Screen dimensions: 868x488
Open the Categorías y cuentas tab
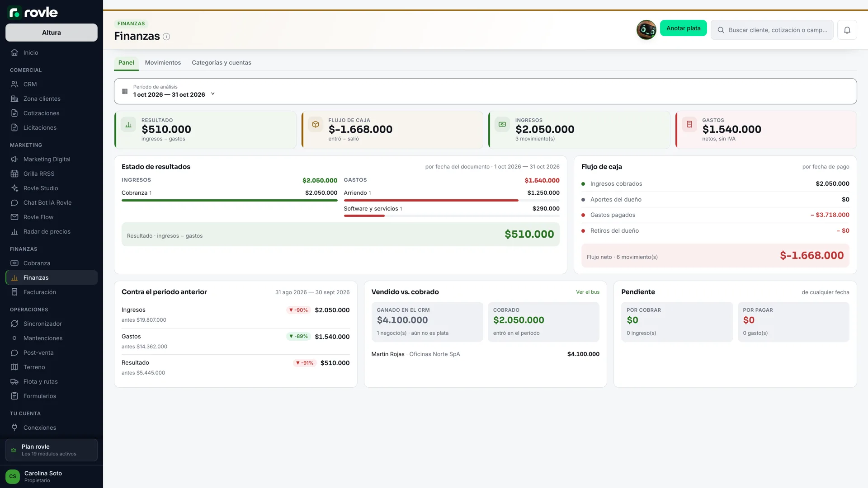click(x=222, y=62)
